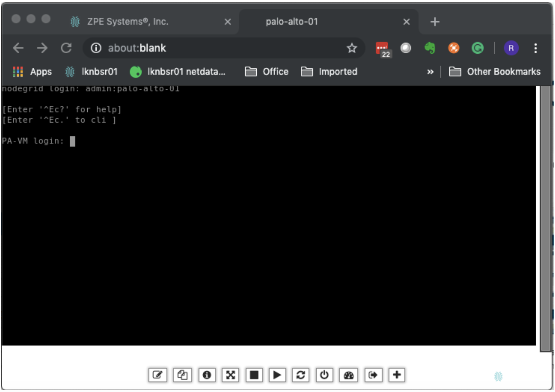Click the ZPE logo at bottom right

[498, 376]
